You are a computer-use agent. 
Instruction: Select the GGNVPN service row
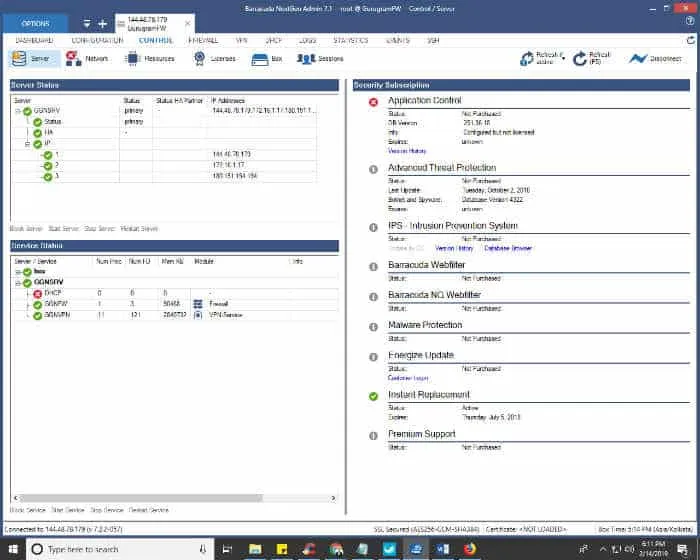(x=175, y=315)
